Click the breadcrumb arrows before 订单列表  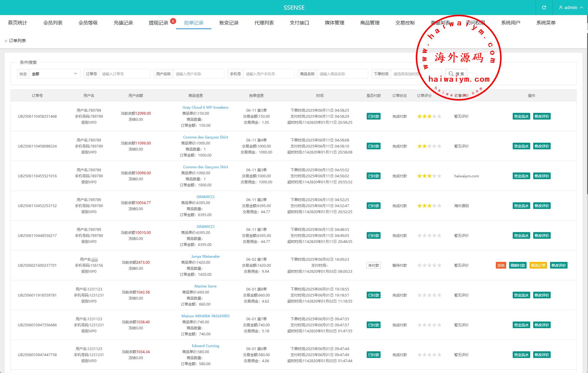click(x=6, y=41)
